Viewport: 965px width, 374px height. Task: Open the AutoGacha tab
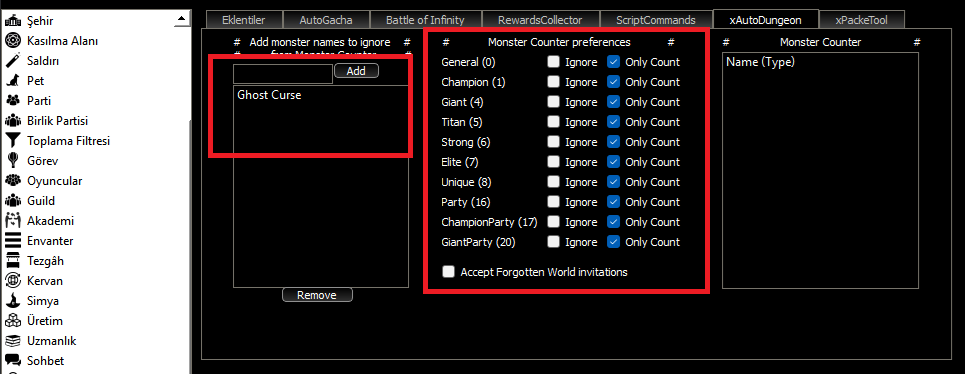[x=326, y=20]
